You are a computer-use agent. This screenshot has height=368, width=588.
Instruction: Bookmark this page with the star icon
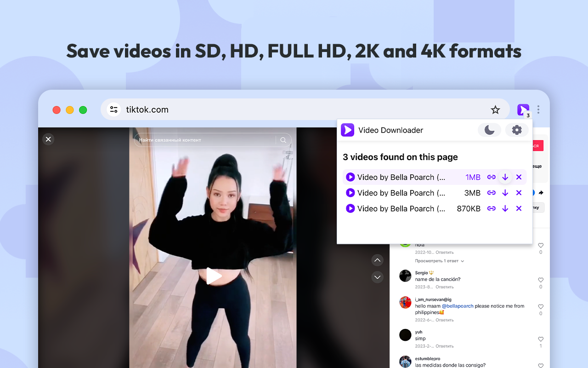pos(495,110)
